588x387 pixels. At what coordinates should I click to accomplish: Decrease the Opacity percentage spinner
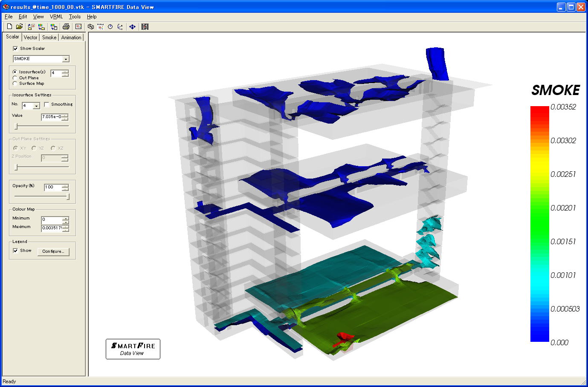(x=65, y=189)
